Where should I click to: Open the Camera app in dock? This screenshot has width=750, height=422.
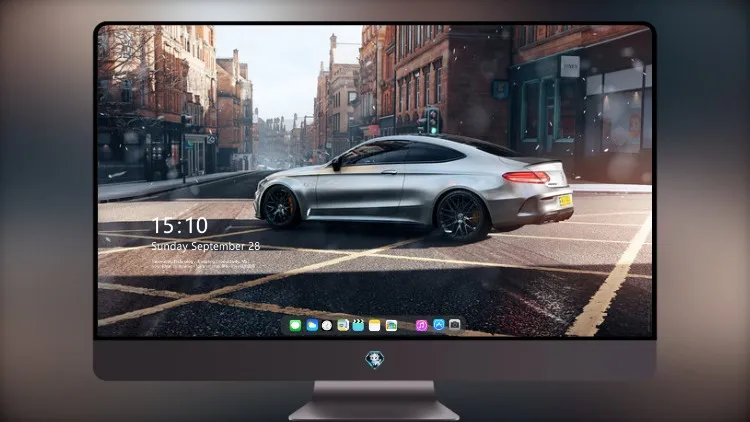(x=455, y=325)
